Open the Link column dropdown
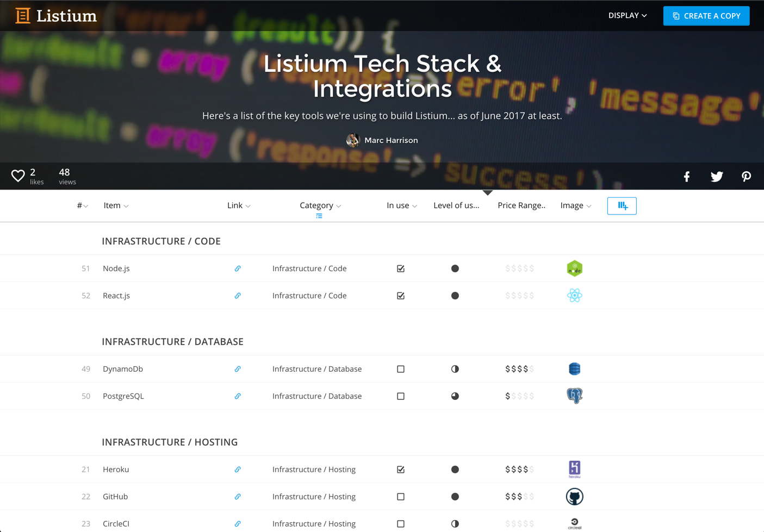The image size is (764, 532). 239,205
